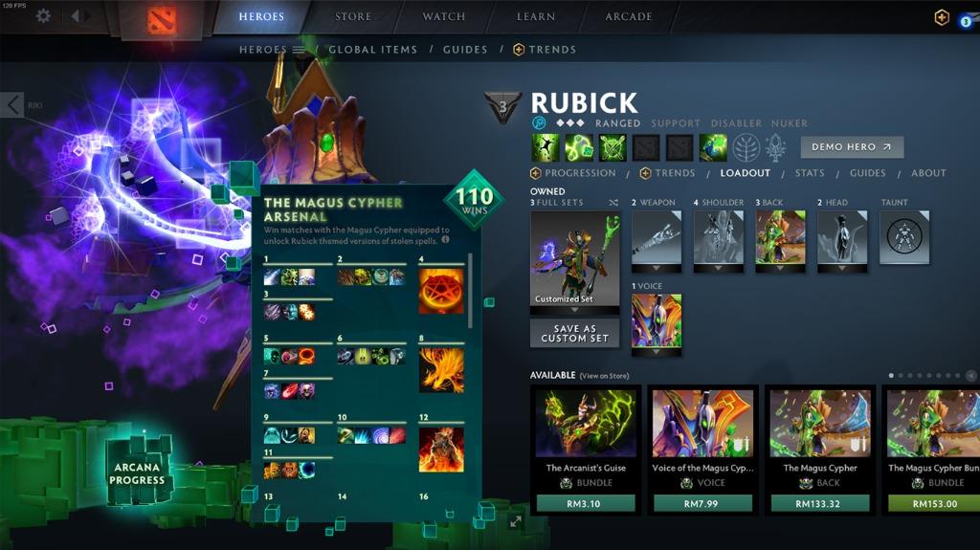
Task: Open the Stats tab for Rubick
Action: point(810,173)
